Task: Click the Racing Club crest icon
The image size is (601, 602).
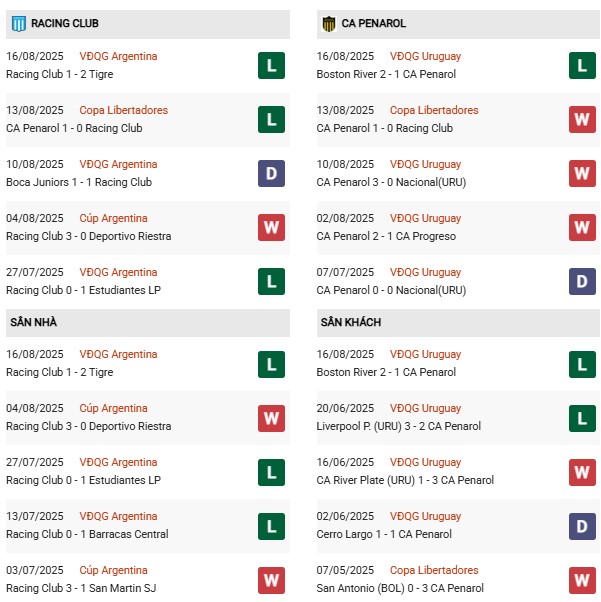Action: click(x=17, y=23)
